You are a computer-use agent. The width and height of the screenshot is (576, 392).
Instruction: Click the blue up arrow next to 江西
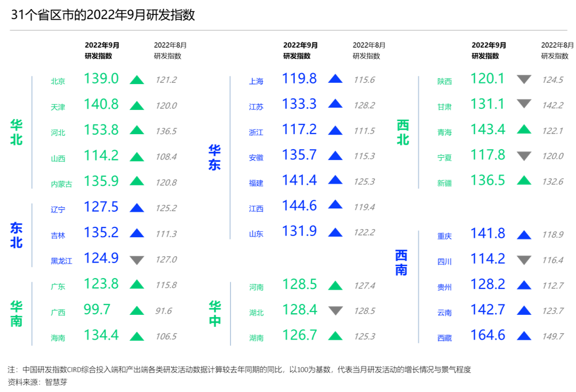click(x=335, y=205)
